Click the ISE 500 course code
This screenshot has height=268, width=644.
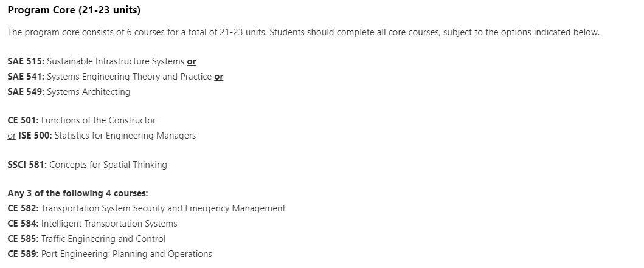pyautogui.click(x=35, y=136)
